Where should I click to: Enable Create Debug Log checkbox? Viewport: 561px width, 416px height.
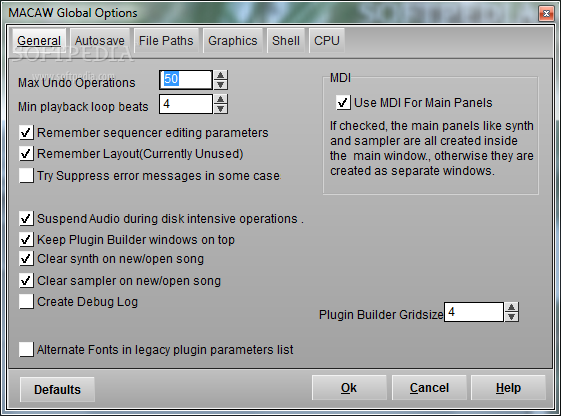(26, 302)
